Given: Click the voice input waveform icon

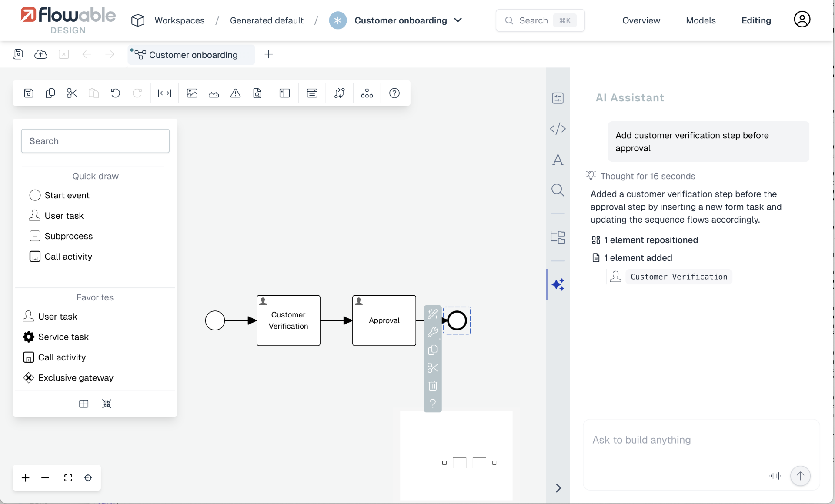Looking at the screenshot, I should [775, 476].
